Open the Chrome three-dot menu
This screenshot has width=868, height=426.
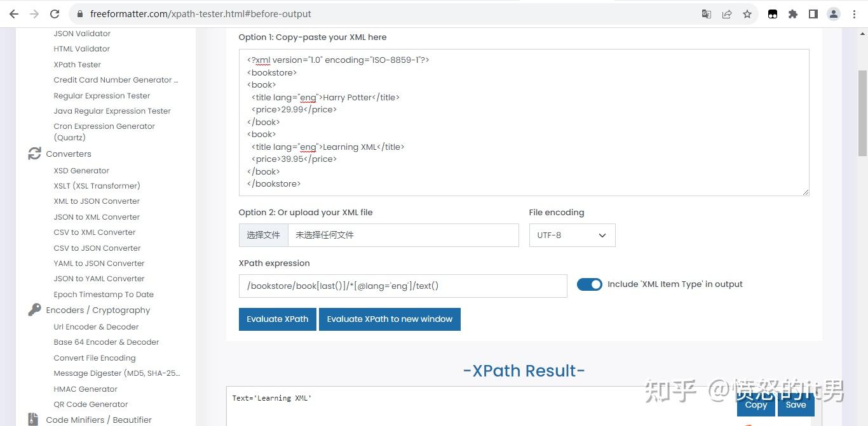point(855,13)
